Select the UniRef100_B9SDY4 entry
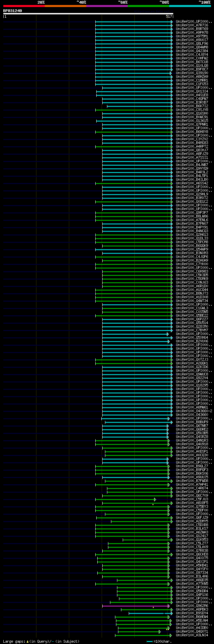Image resolution: width=214 pixels, height=644 pixels. (x=192, y=613)
